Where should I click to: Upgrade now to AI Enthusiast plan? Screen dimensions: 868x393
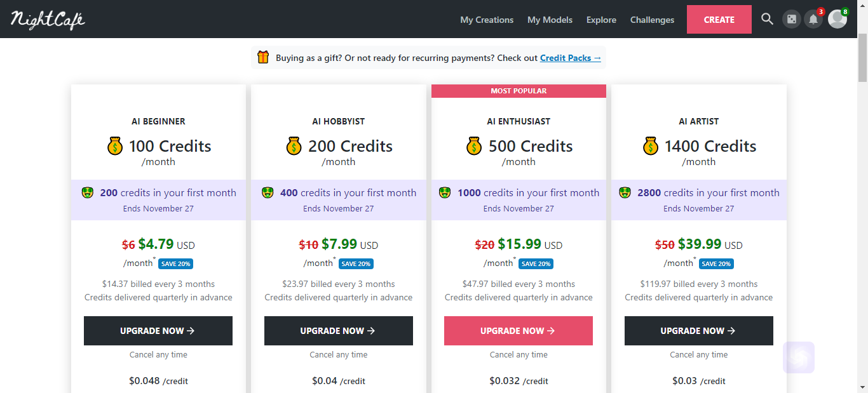519,331
